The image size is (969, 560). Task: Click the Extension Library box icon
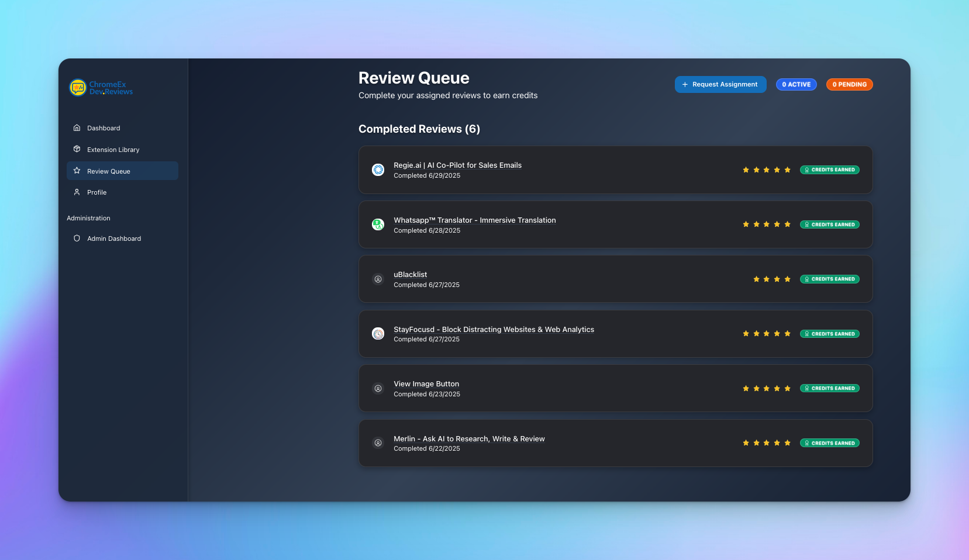[77, 149]
